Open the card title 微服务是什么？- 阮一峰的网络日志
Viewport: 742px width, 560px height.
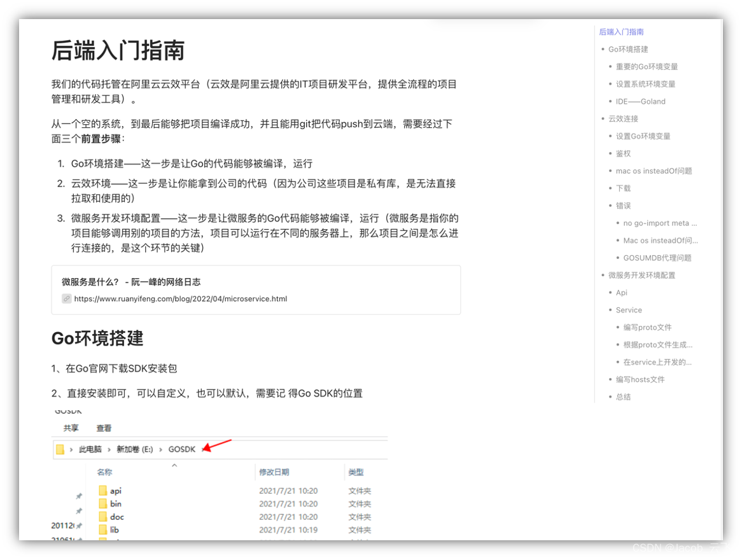pos(131,282)
